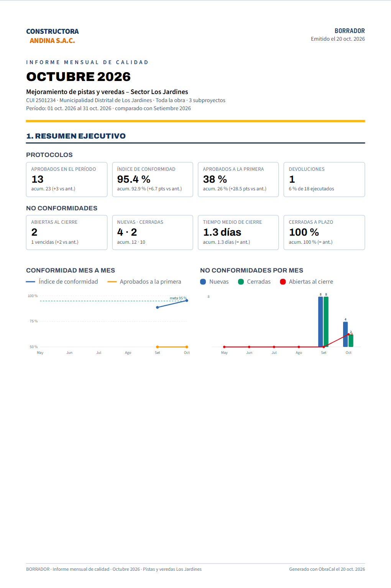Click the 100 % y-axis label

[33, 296]
